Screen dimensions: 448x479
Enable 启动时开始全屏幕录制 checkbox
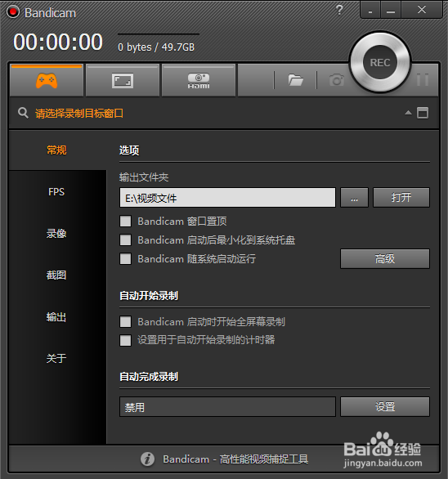pos(125,322)
